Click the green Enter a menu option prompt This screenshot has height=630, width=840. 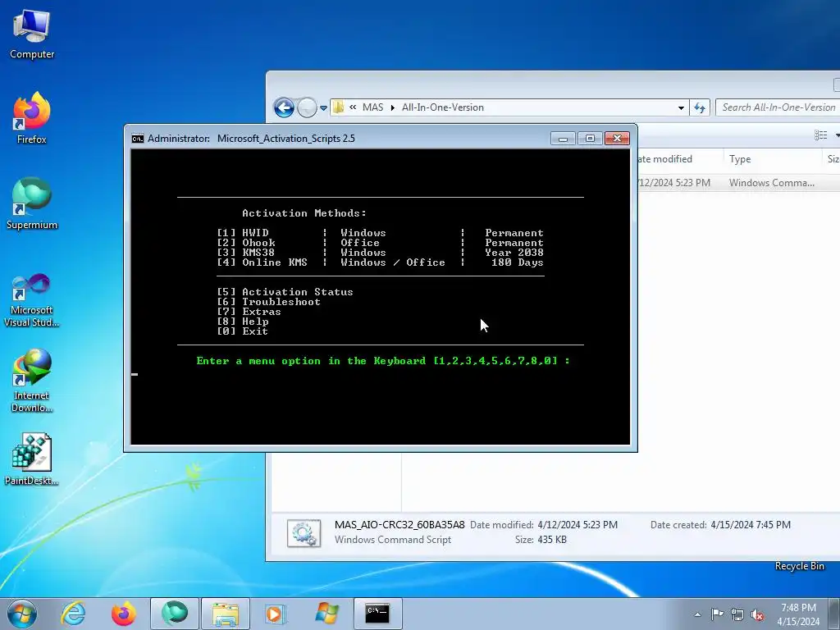[383, 361]
